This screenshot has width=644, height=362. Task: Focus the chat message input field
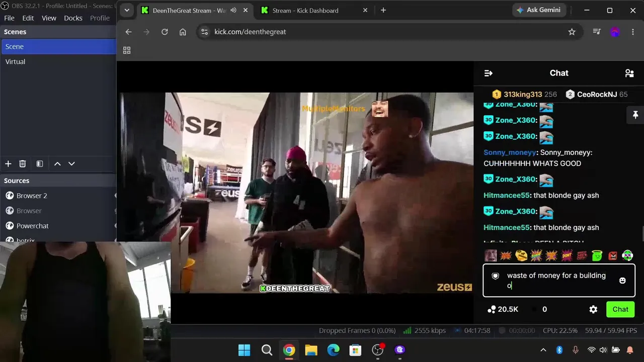click(x=558, y=281)
